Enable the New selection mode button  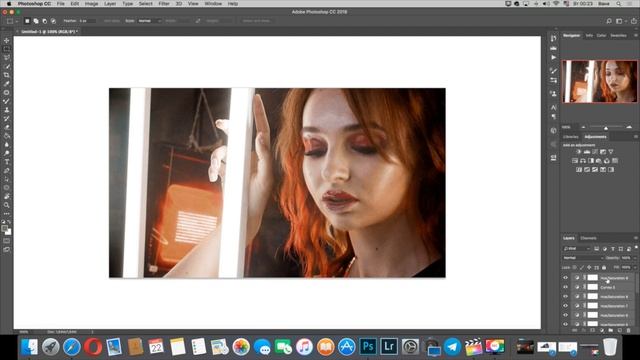[27, 21]
